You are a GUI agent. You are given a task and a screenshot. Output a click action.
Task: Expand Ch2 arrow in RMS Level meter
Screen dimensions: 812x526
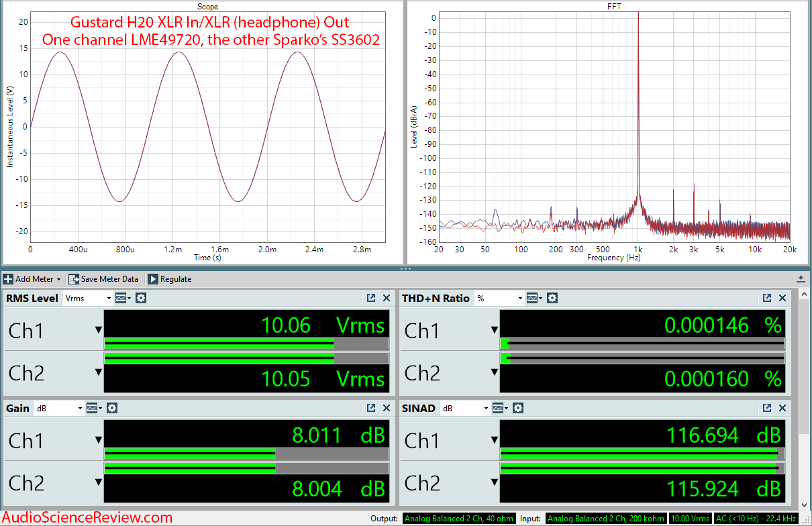(x=99, y=372)
